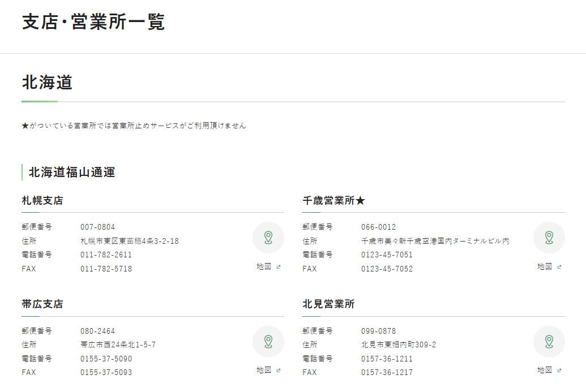
Task: Click the phone number 0155-37-5090
Action: (106, 359)
